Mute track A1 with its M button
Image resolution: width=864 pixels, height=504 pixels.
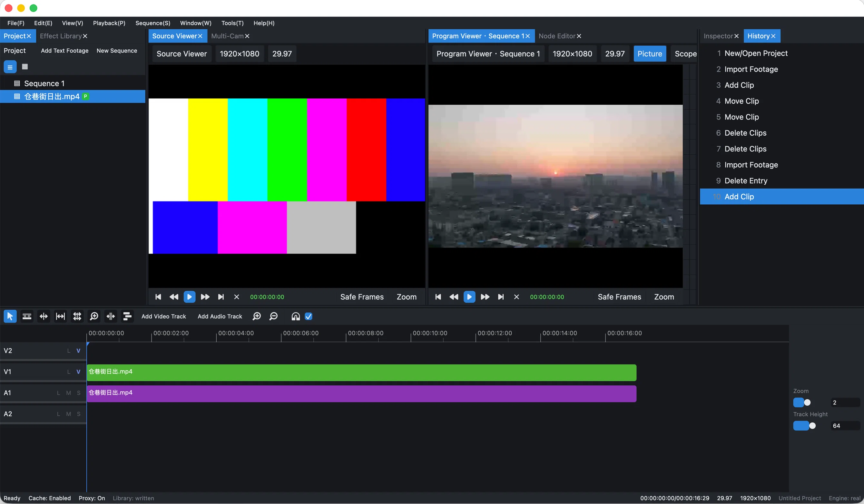click(x=69, y=393)
